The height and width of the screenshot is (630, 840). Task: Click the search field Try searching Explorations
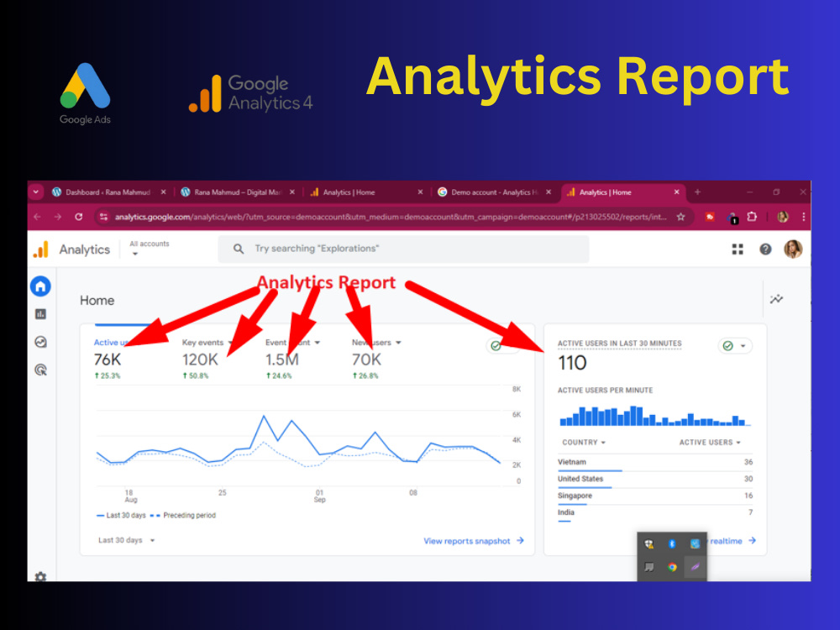point(403,249)
